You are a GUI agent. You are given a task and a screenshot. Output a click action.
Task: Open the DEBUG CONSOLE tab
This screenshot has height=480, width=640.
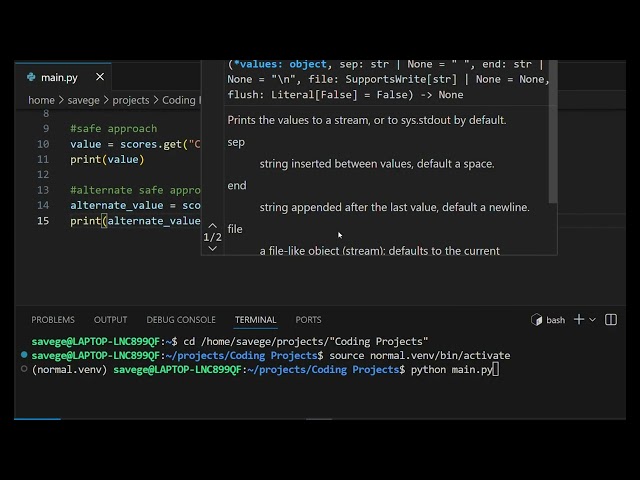[181, 320]
